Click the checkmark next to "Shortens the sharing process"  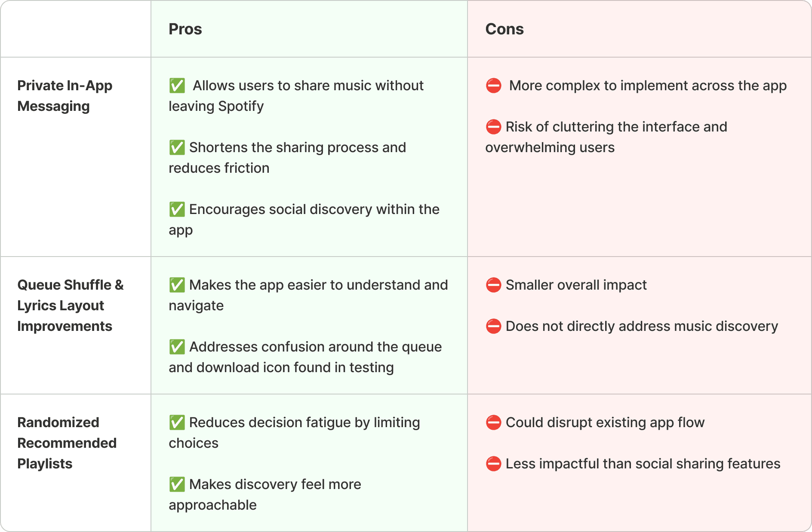tap(177, 147)
